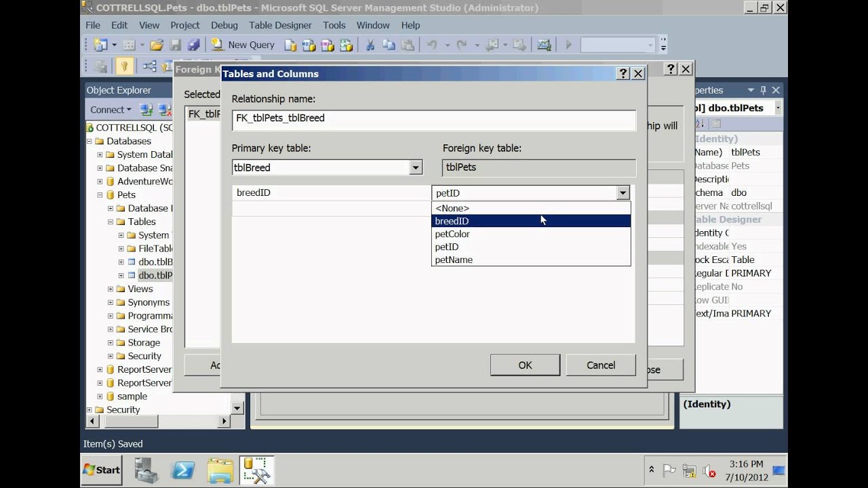Screen dimensions: 868x488
Task: Click OK in Tables and Columns dialog
Action: tap(525, 365)
